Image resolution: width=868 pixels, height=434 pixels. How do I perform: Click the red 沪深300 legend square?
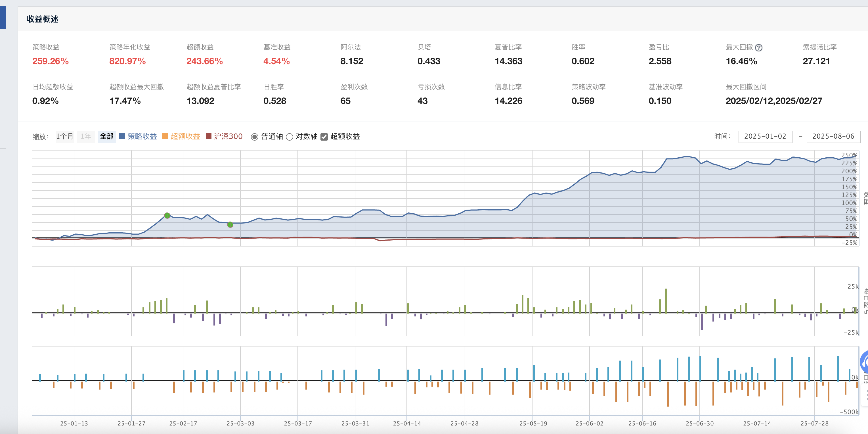tap(208, 136)
